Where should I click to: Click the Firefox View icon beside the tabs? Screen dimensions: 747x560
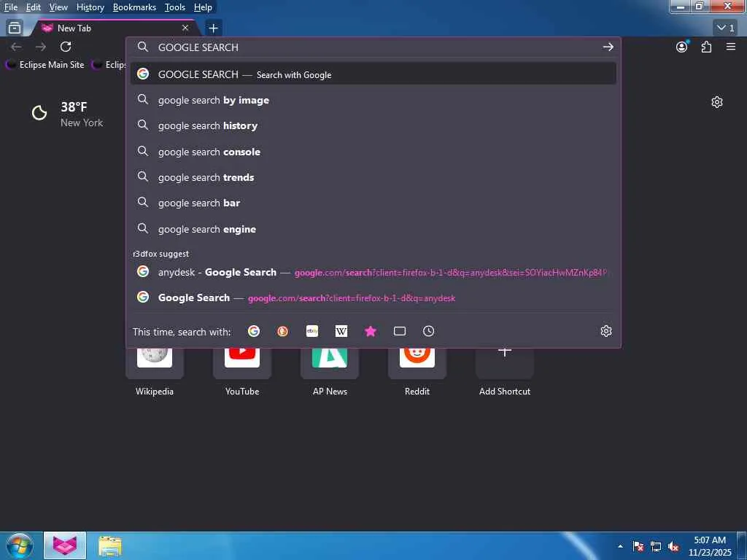tap(15, 28)
